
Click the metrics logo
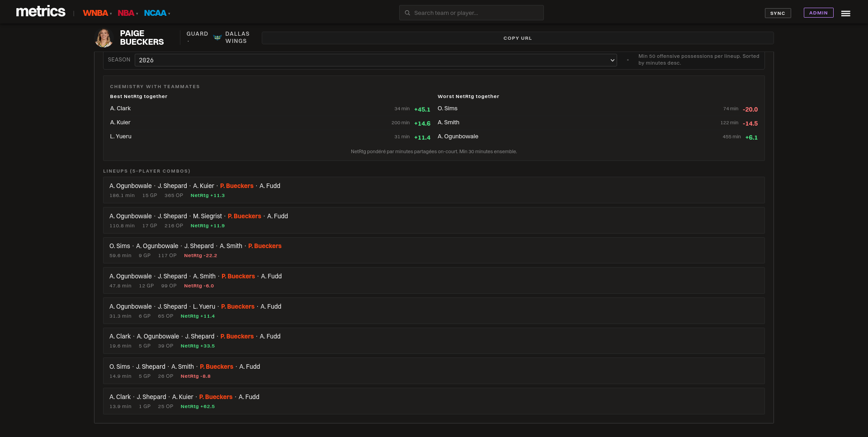click(41, 11)
